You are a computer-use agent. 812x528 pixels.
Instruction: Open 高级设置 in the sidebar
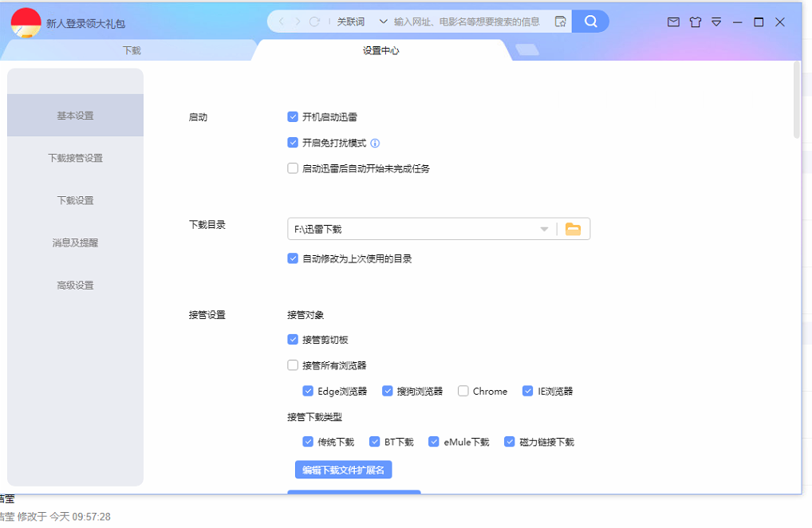tap(75, 286)
